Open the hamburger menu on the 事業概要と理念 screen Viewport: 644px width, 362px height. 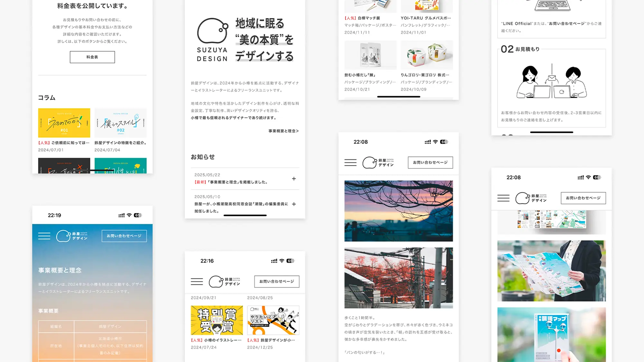point(44,236)
